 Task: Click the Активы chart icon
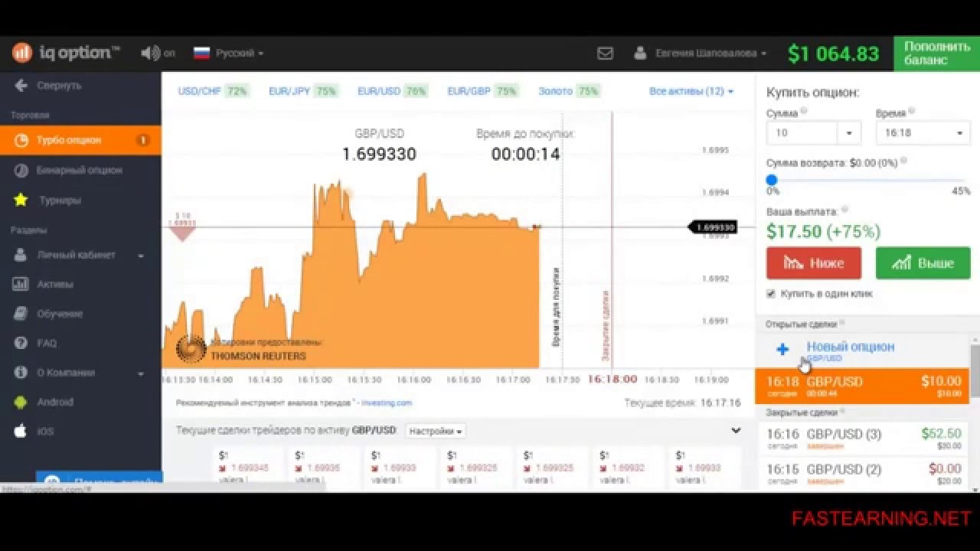[x=21, y=284]
